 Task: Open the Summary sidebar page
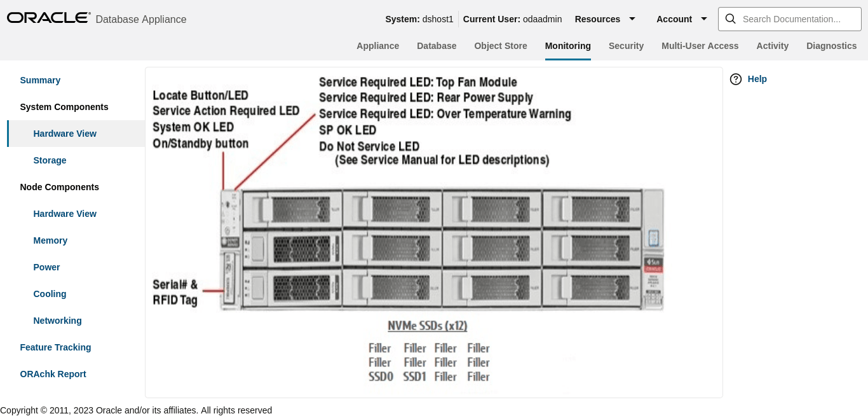point(40,80)
